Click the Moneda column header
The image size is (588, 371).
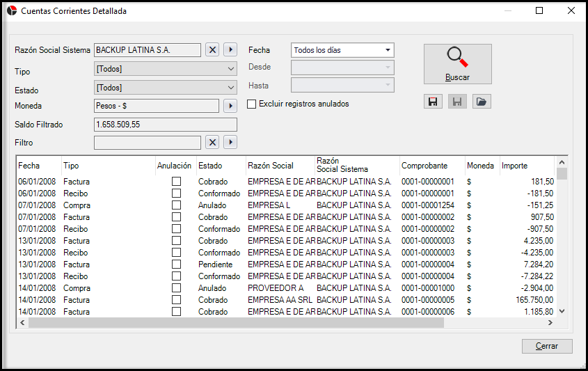pyautogui.click(x=483, y=166)
